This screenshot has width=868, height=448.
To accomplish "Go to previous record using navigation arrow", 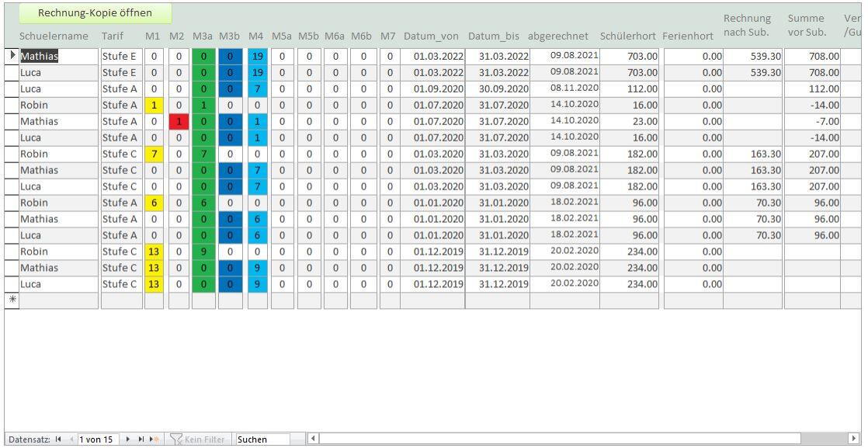I will tap(72, 439).
